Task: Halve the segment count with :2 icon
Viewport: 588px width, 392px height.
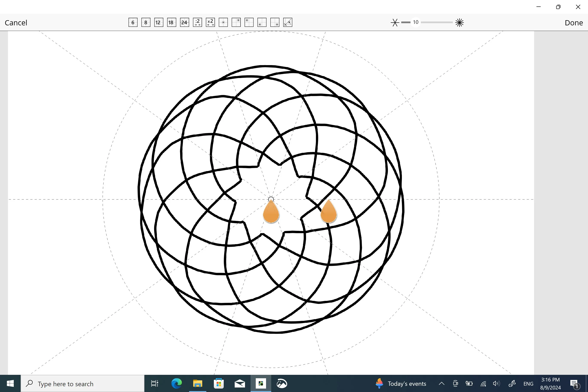Action: click(x=198, y=23)
